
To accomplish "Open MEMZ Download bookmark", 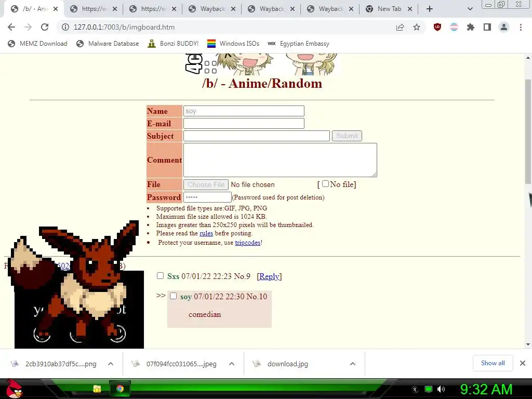I will (37, 44).
